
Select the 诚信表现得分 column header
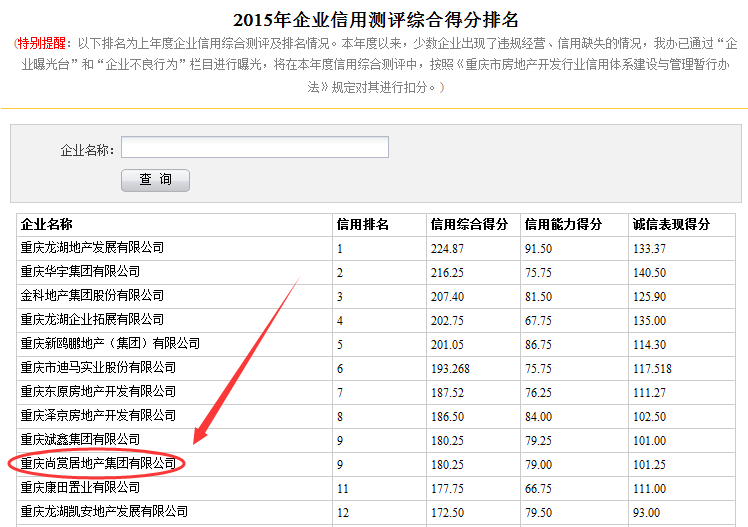[671, 224]
